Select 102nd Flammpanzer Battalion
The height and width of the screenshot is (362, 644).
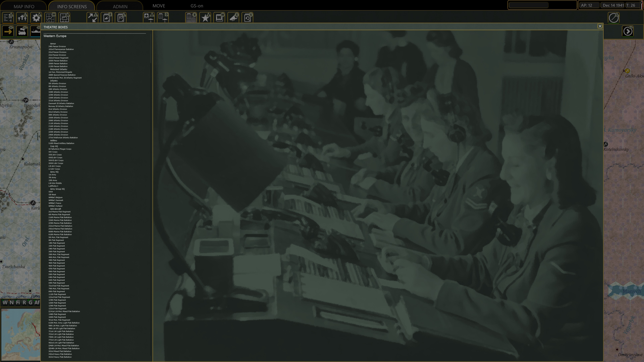click(x=61, y=49)
